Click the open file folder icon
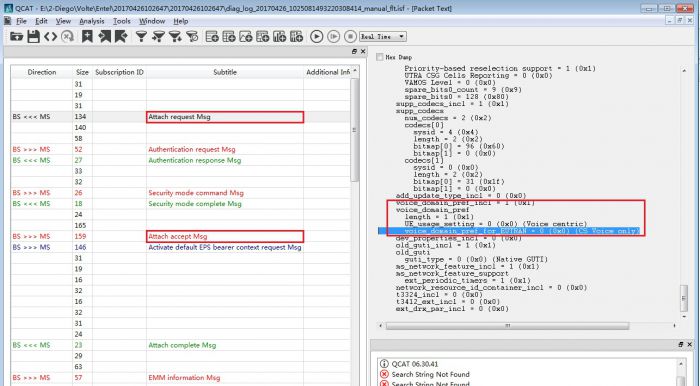700x386 pixels. [x=17, y=37]
